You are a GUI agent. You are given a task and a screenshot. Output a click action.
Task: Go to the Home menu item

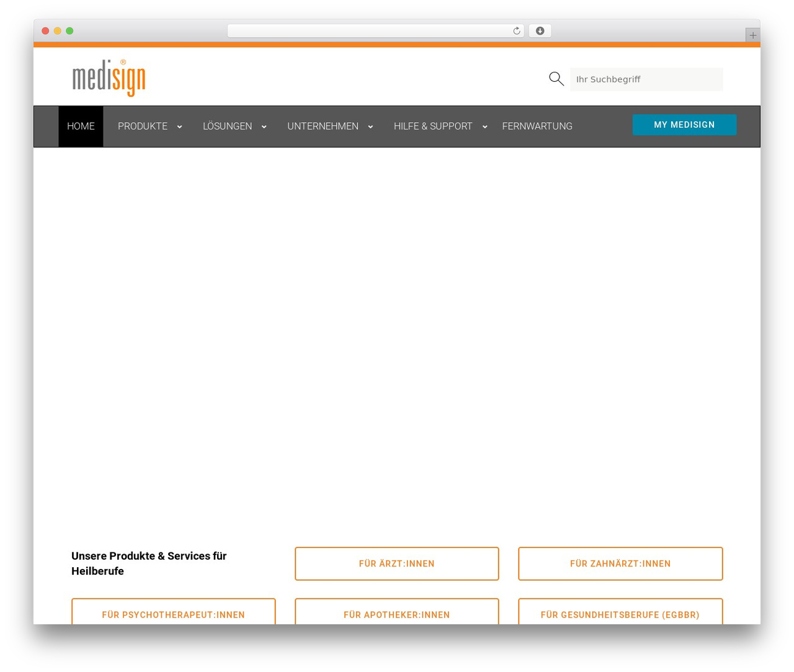[81, 126]
